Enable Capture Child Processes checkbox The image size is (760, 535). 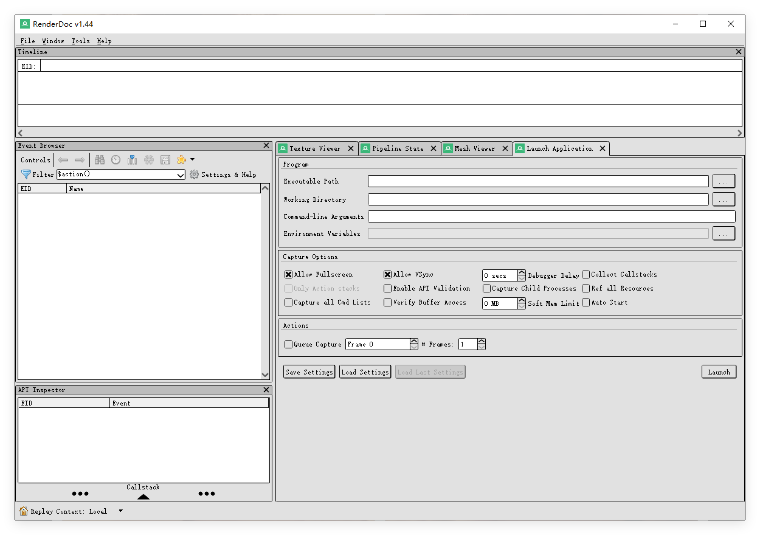pyautogui.click(x=487, y=288)
